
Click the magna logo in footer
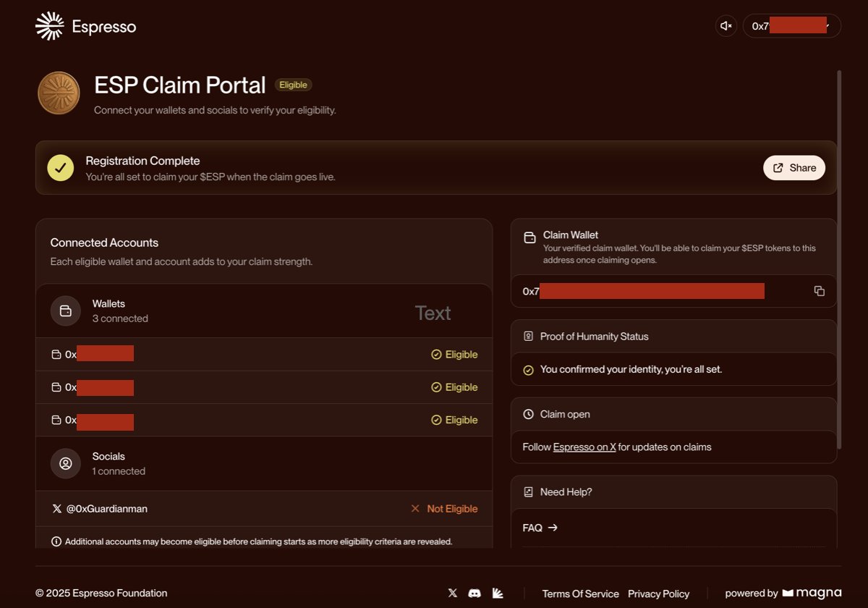812,594
